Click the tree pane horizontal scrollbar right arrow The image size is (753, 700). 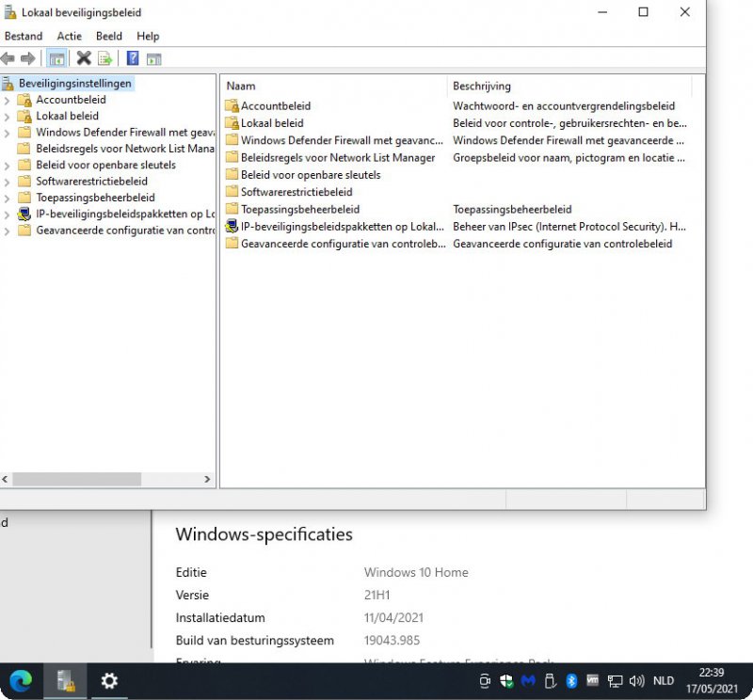(208, 480)
